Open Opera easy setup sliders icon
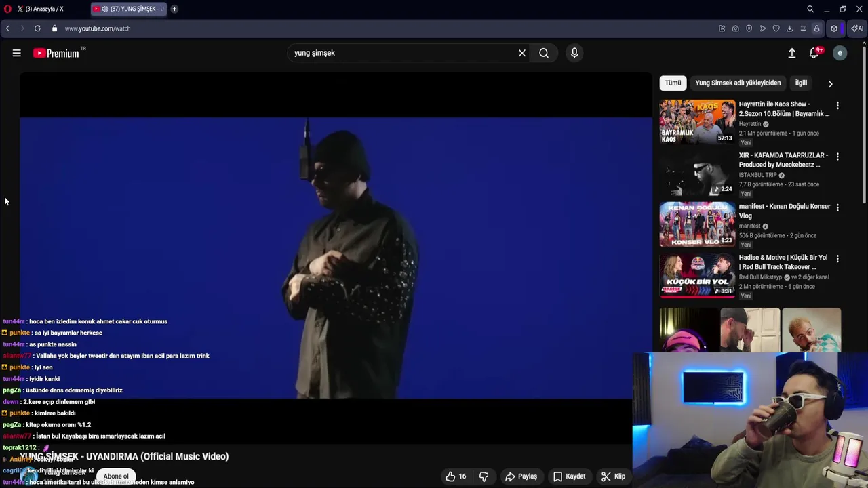The width and height of the screenshot is (868, 488). click(803, 28)
